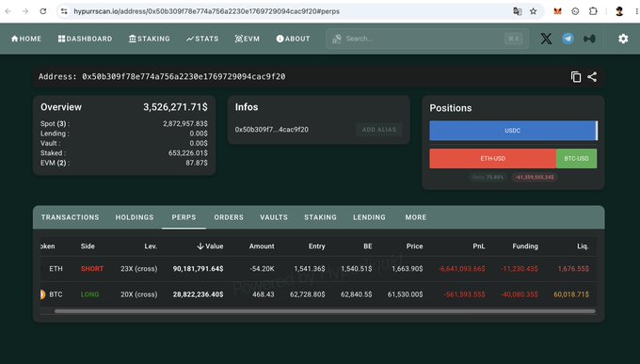Click the -61,359,555.24$ badge
640x364 pixels.
tap(535, 177)
